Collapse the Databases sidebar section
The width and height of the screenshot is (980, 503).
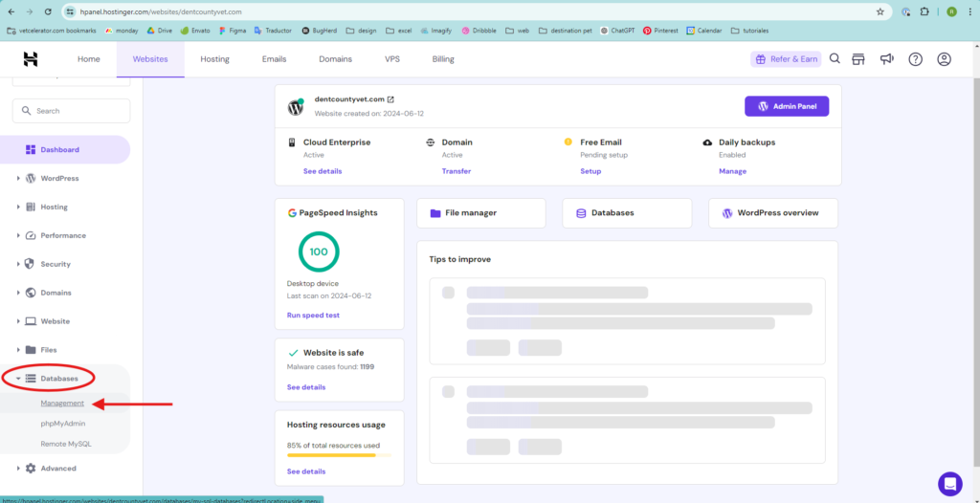point(58,379)
